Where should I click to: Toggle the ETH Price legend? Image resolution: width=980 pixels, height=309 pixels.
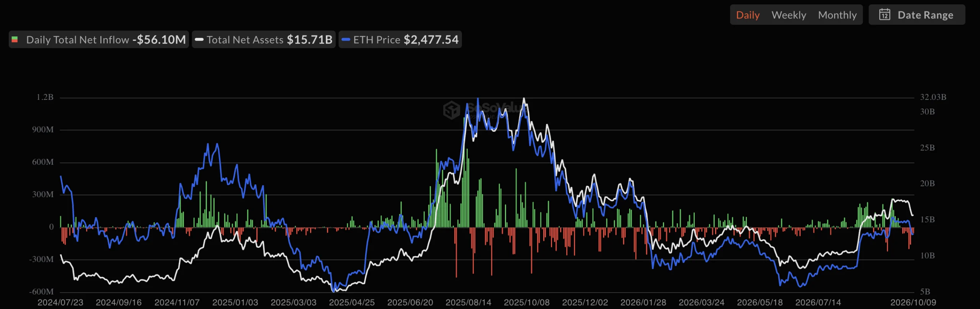[x=400, y=39]
